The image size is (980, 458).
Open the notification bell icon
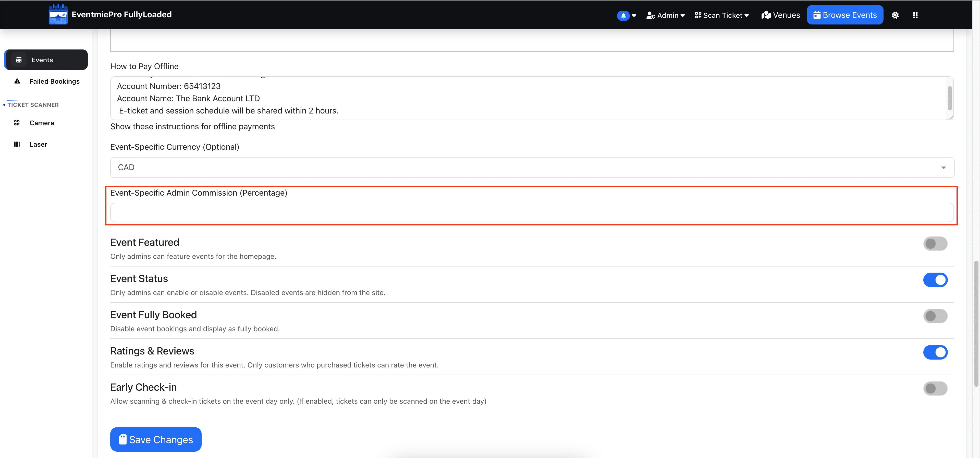623,16
